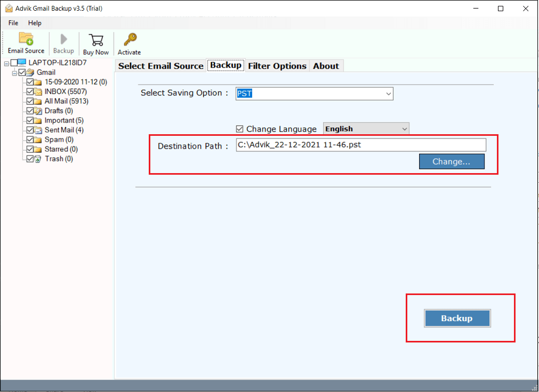Select the INBOX (5507) folder label
Screen dimensions: 539x392
pyautogui.click(x=66, y=92)
